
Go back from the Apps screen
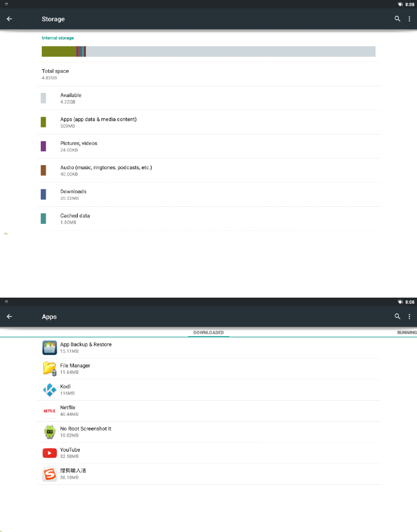point(10,317)
